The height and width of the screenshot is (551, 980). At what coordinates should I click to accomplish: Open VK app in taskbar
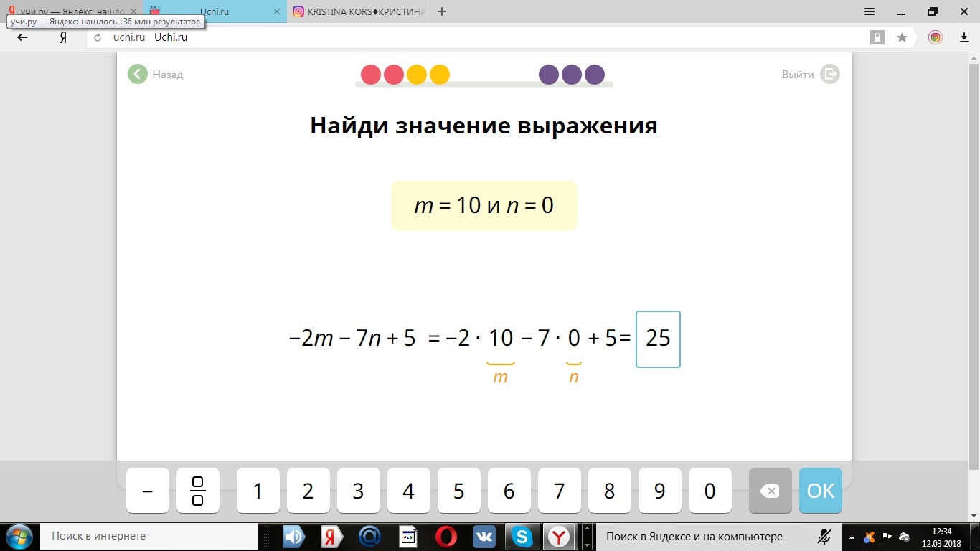[484, 536]
